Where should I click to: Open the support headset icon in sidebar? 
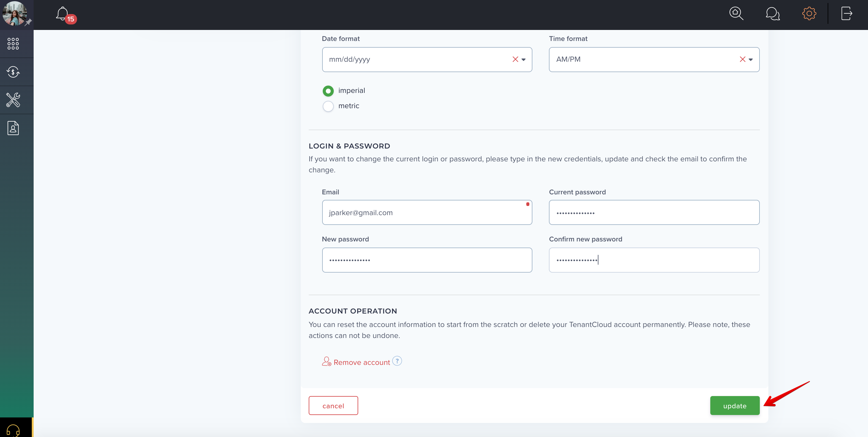(13, 430)
